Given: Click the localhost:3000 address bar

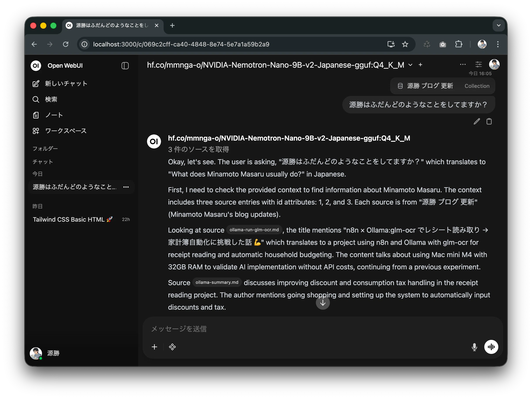Looking at the screenshot, I should coord(181,44).
